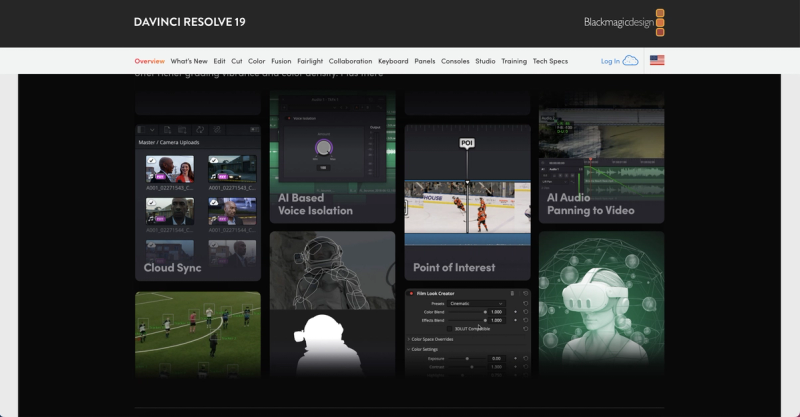Reset the Exposure value
The height and width of the screenshot is (417, 800).
point(526,358)
